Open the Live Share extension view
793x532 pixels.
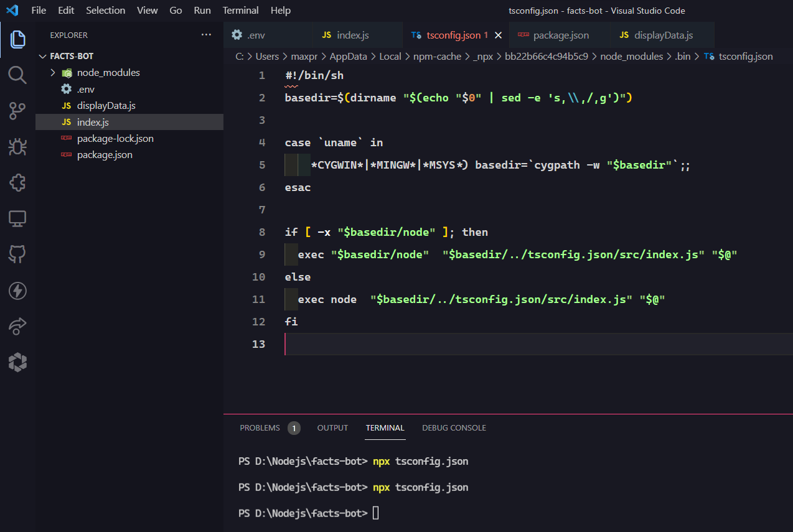click(17, 326)
